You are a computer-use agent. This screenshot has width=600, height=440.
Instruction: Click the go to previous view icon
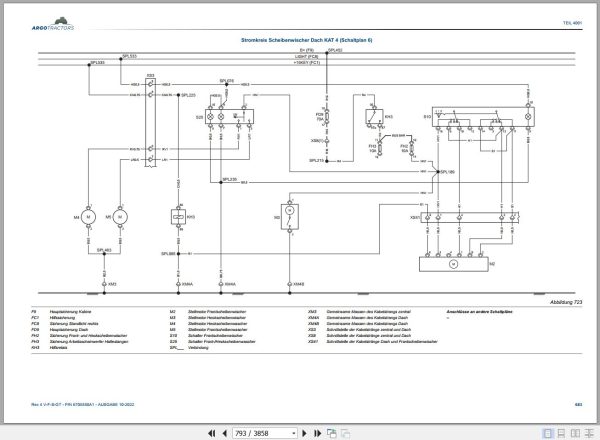[x=331, y=433]
